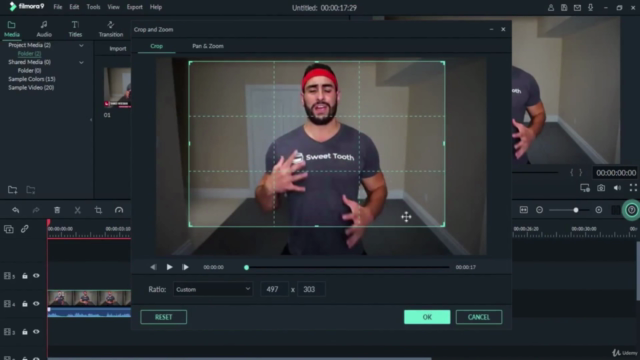640x360 pixels.
Task: Toggle visibility eye on track 3
Action: pos(36,332)
